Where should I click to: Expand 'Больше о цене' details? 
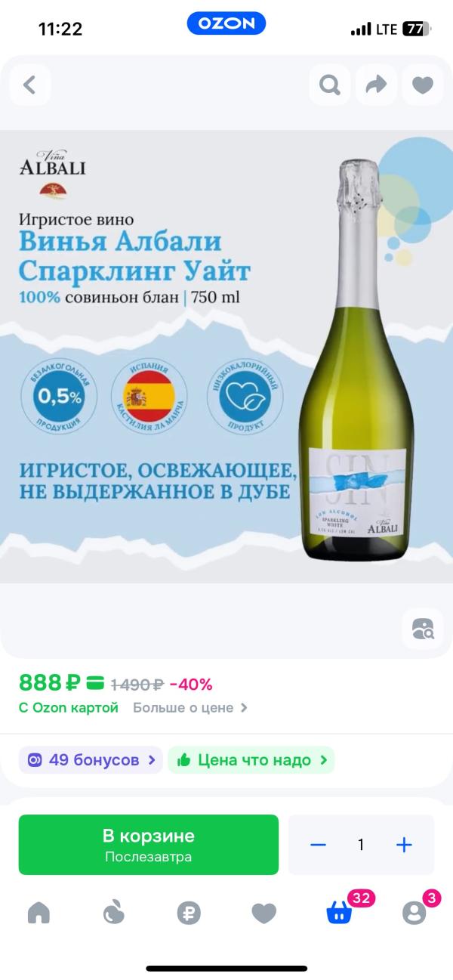click(190, 708)
